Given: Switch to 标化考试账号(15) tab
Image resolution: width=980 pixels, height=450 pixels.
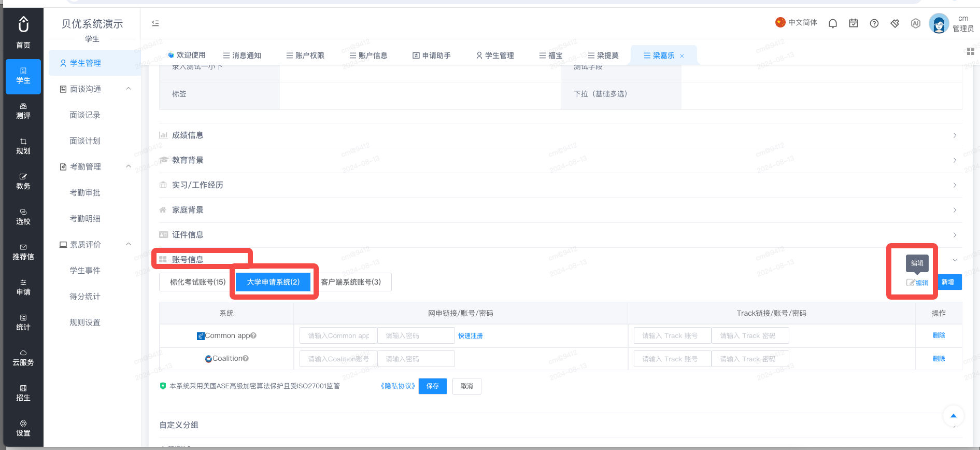Looking at the screenshot, I should [x=197, y=282].
